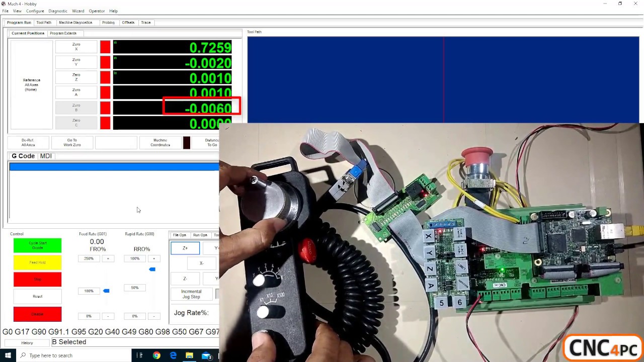Open the Configure menu
Image resolution: width=644 pixels, height=362 pixels.
[35, 11]
